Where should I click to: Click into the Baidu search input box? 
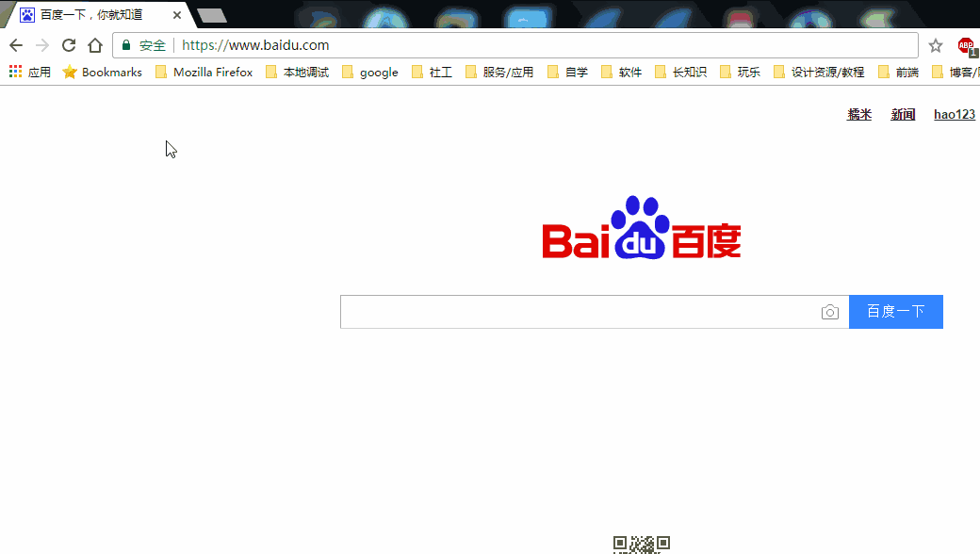point(580,312)
